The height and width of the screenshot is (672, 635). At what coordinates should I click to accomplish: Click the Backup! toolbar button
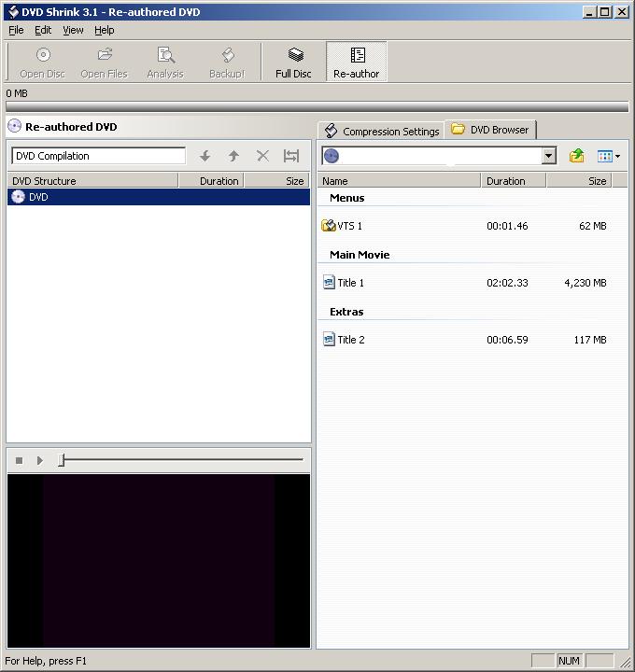click(x=227, y=63)
